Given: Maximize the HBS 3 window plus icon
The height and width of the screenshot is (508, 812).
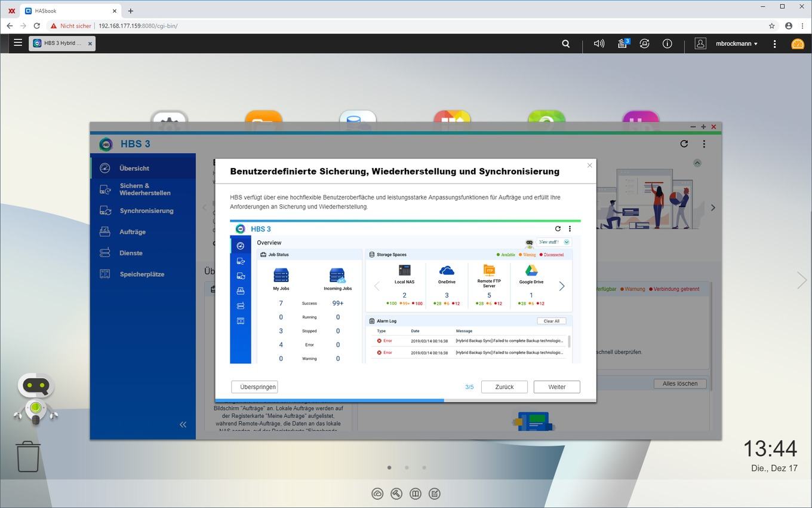Looking at the screenshot, I should tap(703, 127).
